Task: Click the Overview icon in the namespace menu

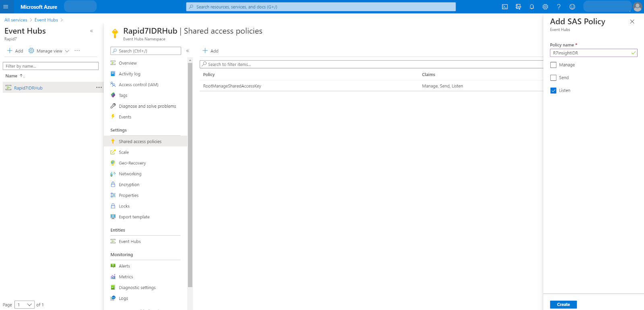Action: pos(113,63)
